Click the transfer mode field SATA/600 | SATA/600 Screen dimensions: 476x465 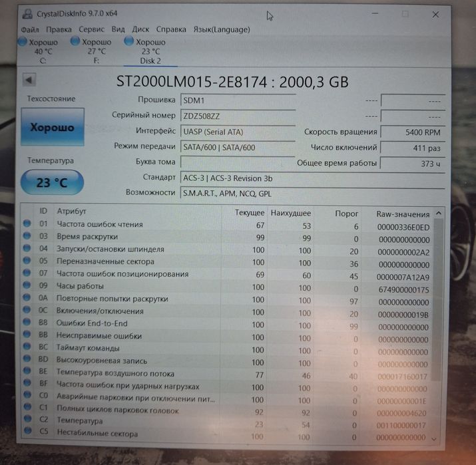[238, 148]
